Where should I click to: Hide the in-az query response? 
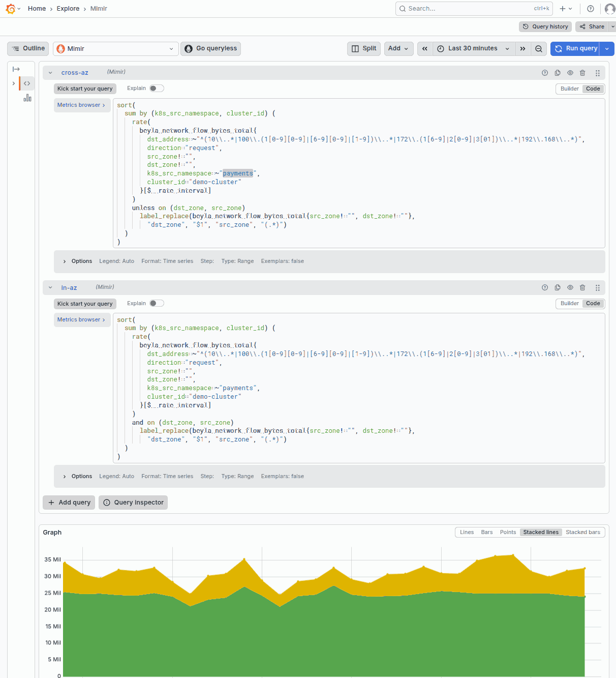pos(570,287)
